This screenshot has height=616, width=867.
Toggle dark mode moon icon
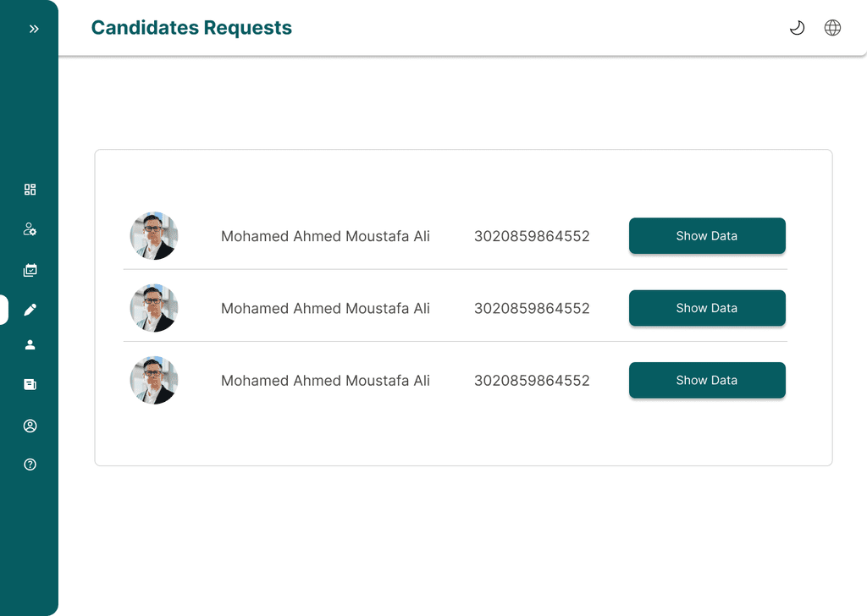(x=797, y=28)
